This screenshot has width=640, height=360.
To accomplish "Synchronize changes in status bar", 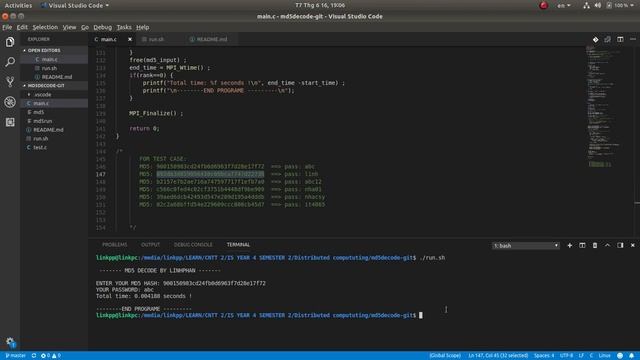I will (x=34, y=356).
